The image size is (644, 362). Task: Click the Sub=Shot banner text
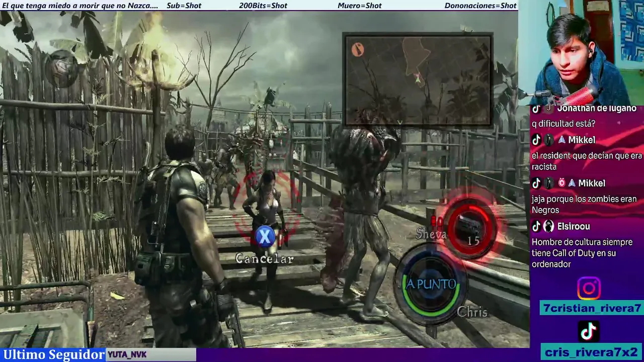(x=184, y=6)
